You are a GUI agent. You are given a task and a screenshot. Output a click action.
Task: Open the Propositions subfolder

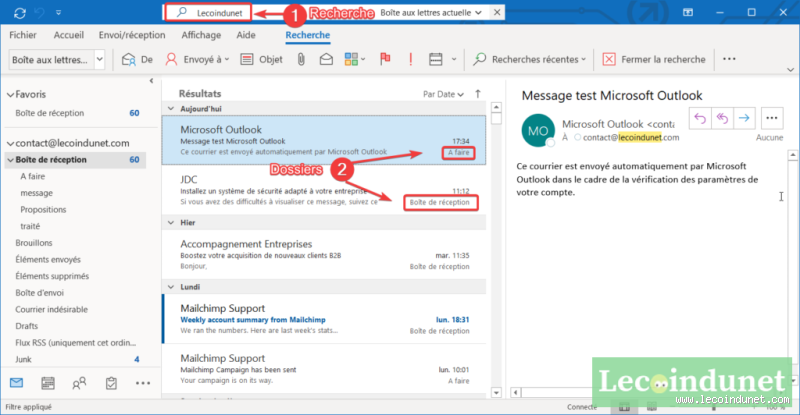(x=43, y=209)
